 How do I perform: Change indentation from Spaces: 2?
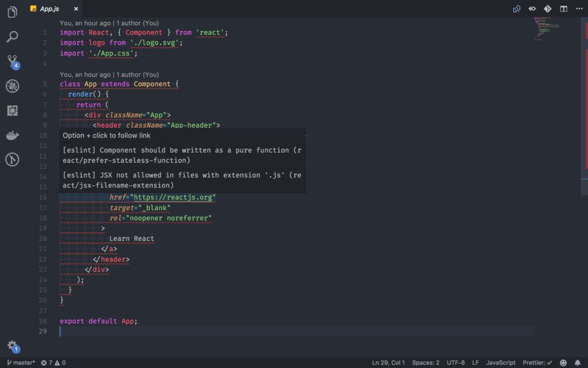[425, 363]
